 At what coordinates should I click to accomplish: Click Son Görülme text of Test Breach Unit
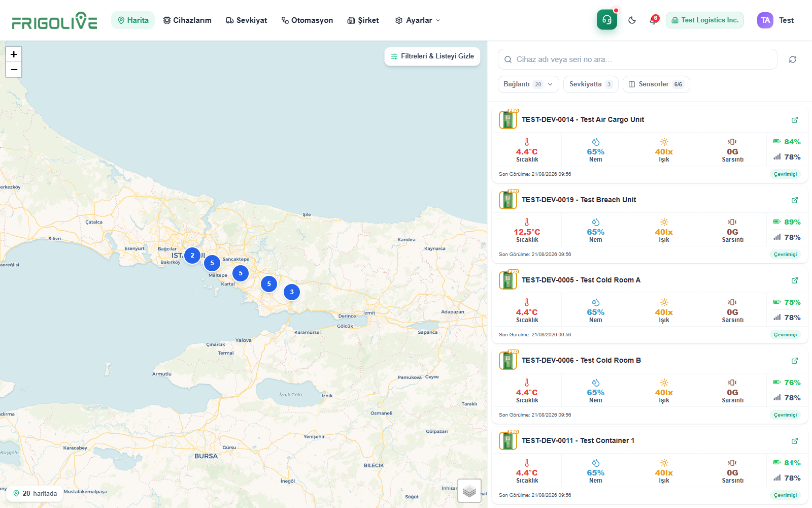click(535, 255)
